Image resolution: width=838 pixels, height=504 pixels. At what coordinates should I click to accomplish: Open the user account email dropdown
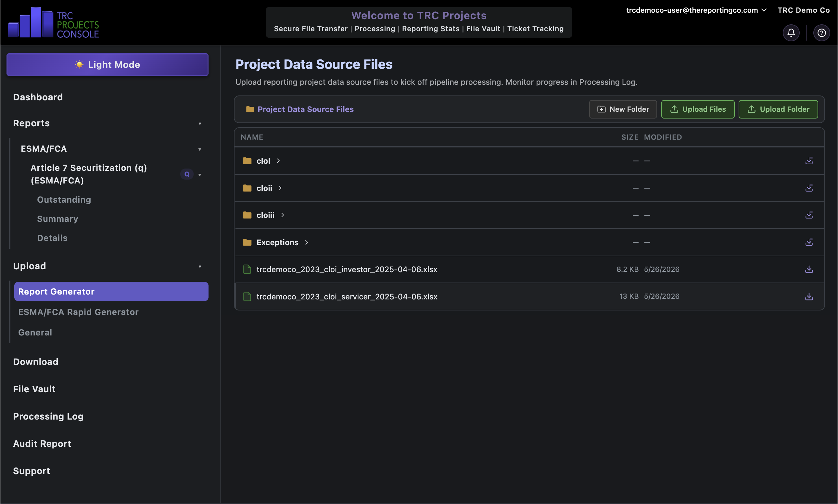click(696, 10)
